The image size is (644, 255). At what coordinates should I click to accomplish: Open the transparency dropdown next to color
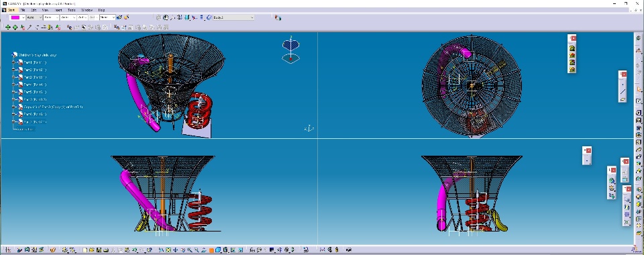click(34, 17)
